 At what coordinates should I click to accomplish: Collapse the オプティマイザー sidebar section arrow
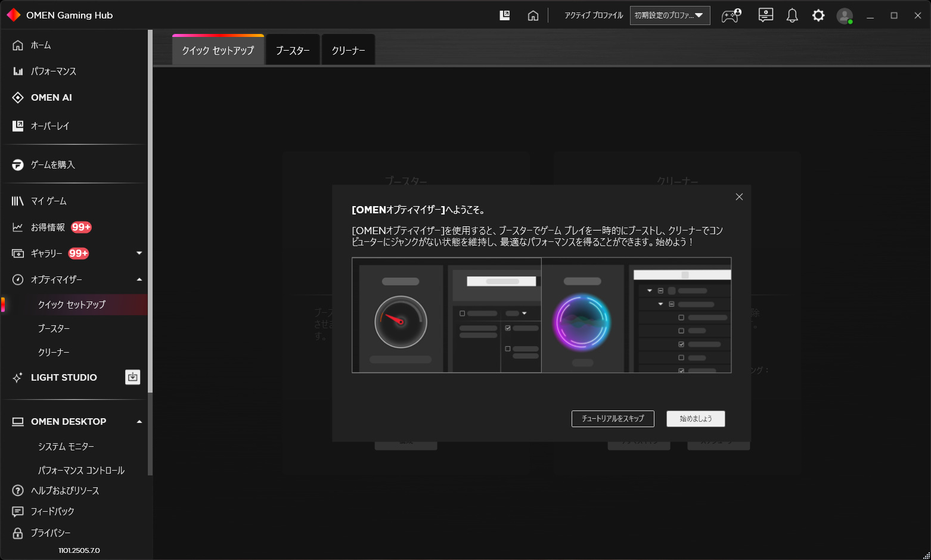click(139, 279)
